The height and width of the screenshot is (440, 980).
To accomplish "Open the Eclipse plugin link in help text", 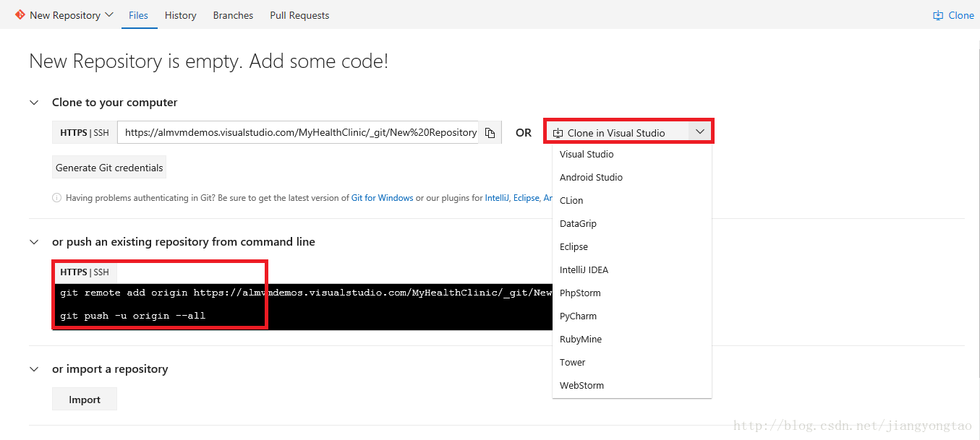I will click(526, 198).
